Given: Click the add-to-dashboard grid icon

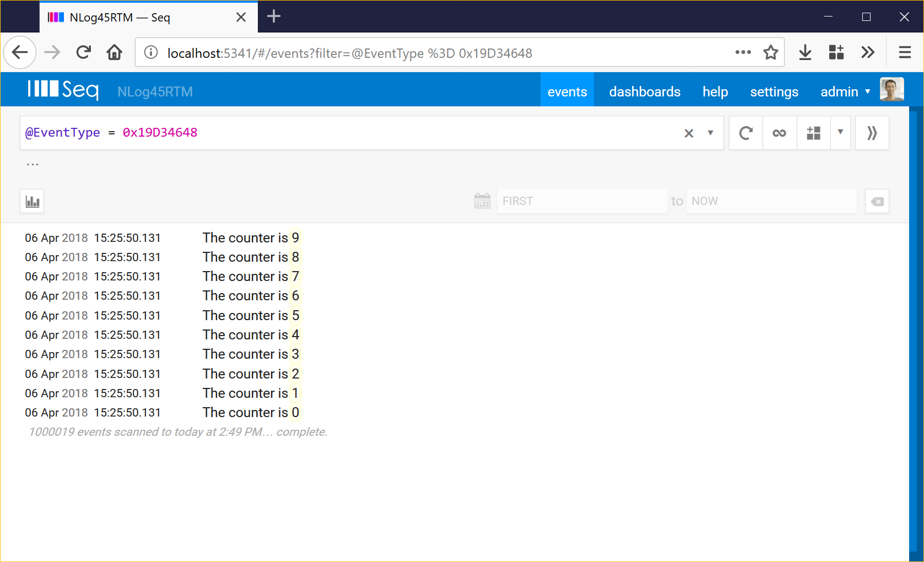Looking at the screenshot, I should click(814, 133).
